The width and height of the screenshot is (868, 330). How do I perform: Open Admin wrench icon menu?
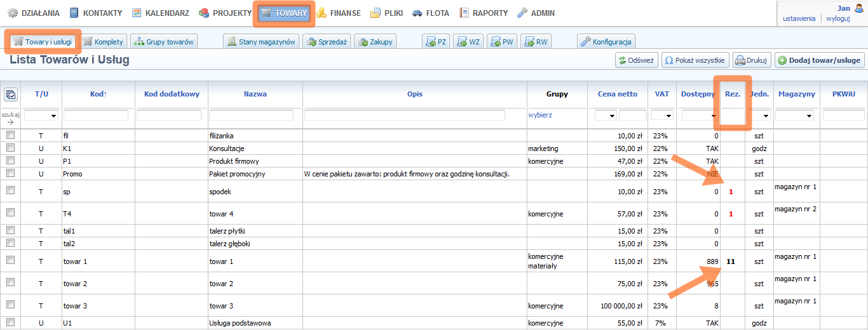[x=522, y=13]
